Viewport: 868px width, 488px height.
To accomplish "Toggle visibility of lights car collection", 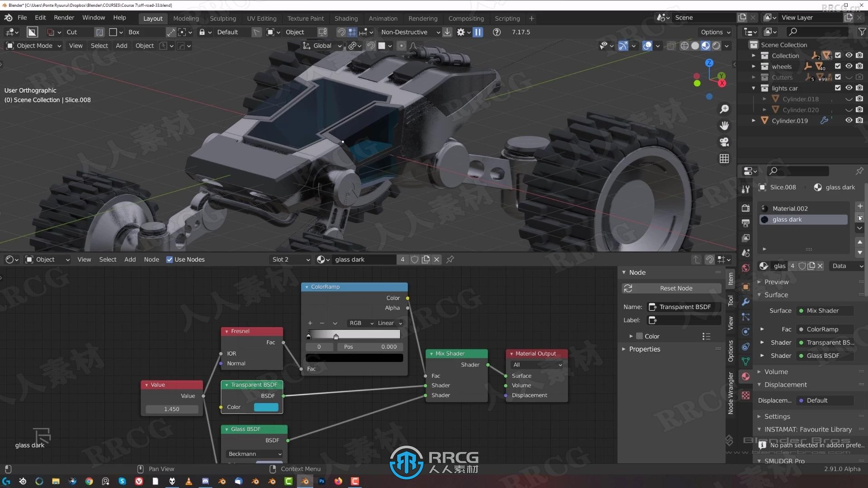I will pos(847,88).
